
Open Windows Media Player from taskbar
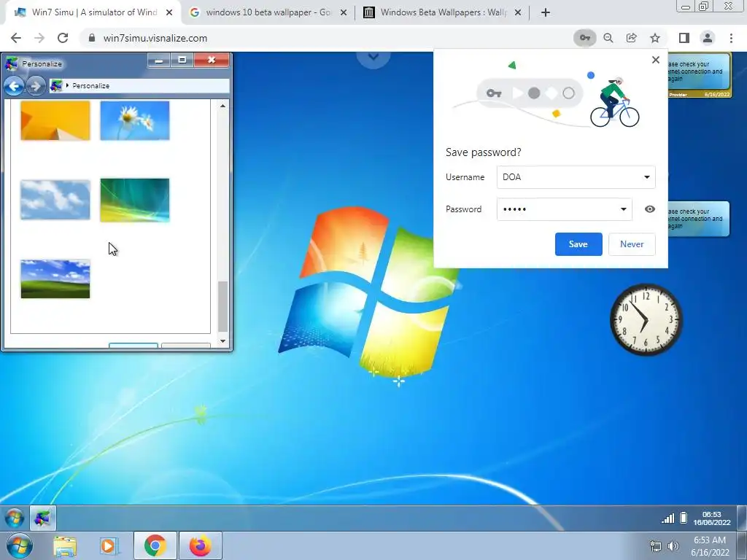(x=109, y=546)
